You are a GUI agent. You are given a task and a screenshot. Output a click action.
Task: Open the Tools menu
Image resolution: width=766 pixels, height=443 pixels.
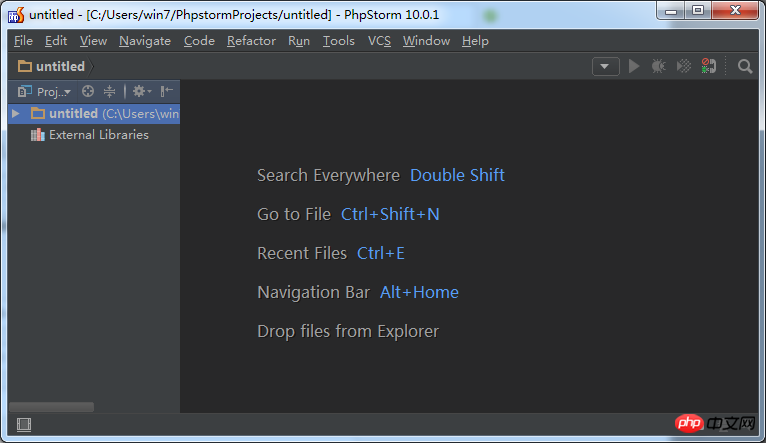tap(339, 41)
